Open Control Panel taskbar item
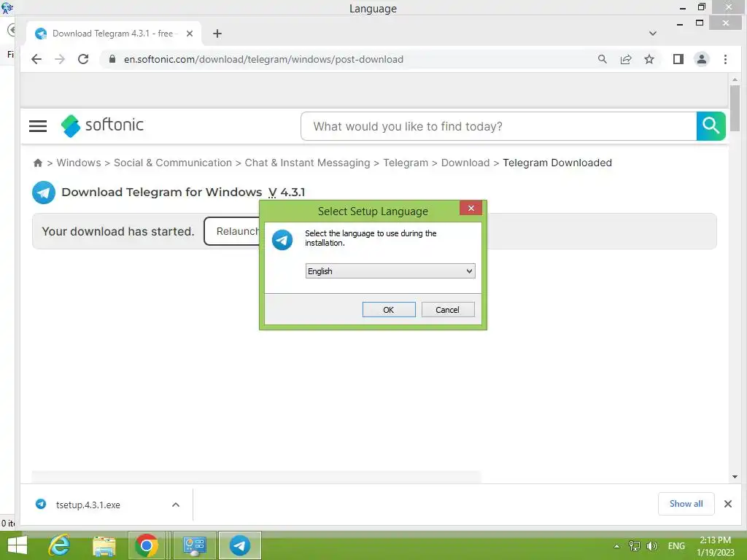The height and width of the screenshot is (560, 747). tap(194, 545)
